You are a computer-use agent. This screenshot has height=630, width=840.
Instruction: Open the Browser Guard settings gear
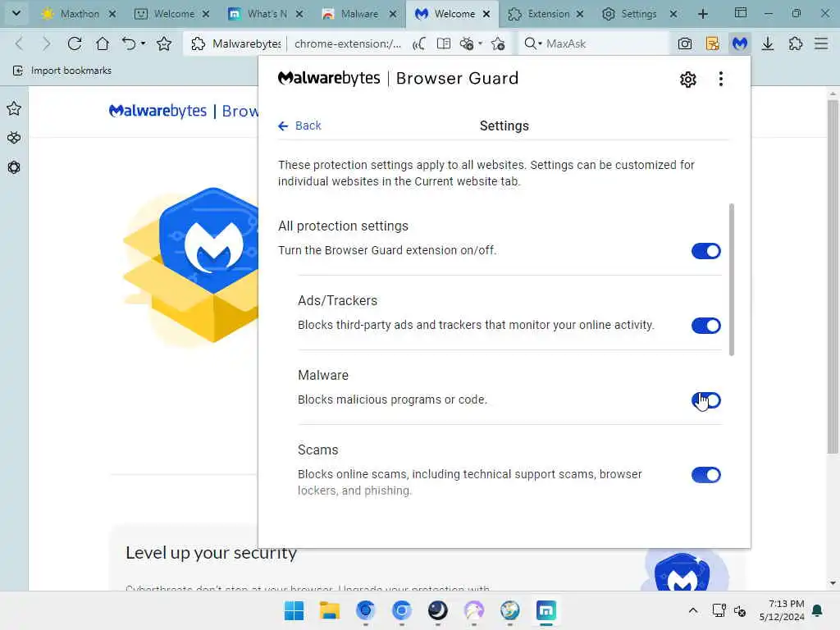pyautogui.click(x=688, y=80)
